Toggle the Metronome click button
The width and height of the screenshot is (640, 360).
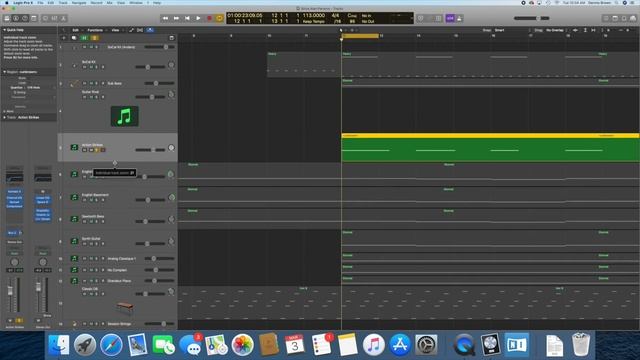pos(460,18)
